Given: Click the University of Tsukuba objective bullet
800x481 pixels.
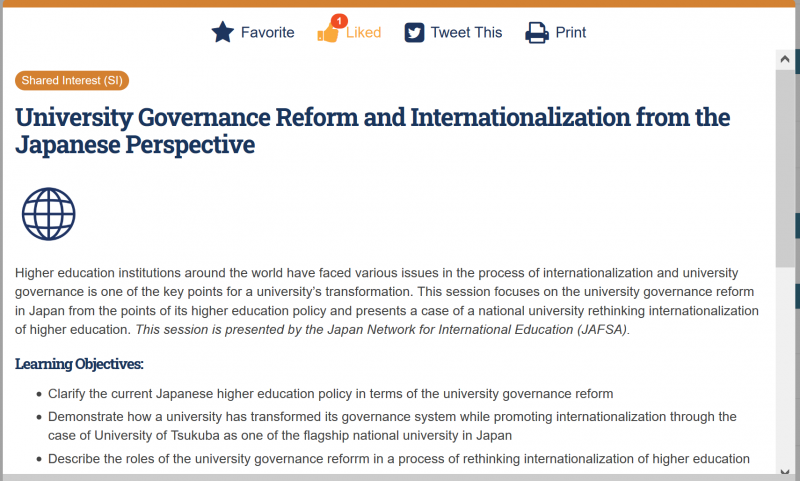Looking at the screenshot, I should [392, 426].
